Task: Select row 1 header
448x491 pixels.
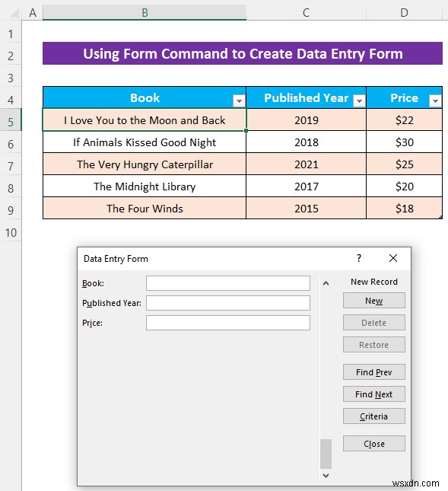Action: 11,33
